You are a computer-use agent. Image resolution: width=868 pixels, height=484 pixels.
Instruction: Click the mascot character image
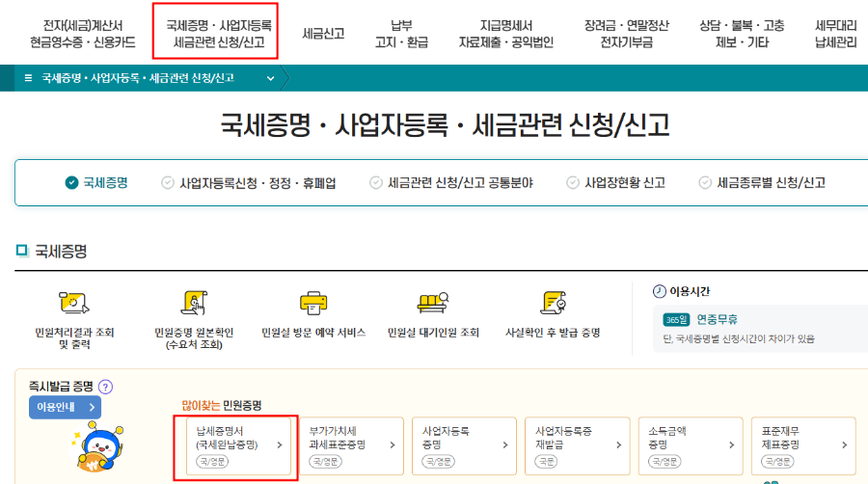click(98, 446)
